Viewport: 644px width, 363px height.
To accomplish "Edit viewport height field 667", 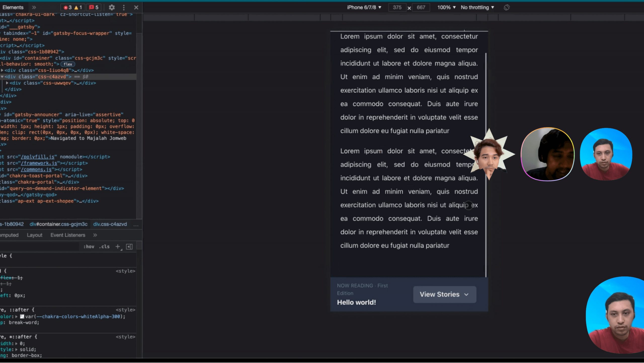I will (x=421, y=7).
